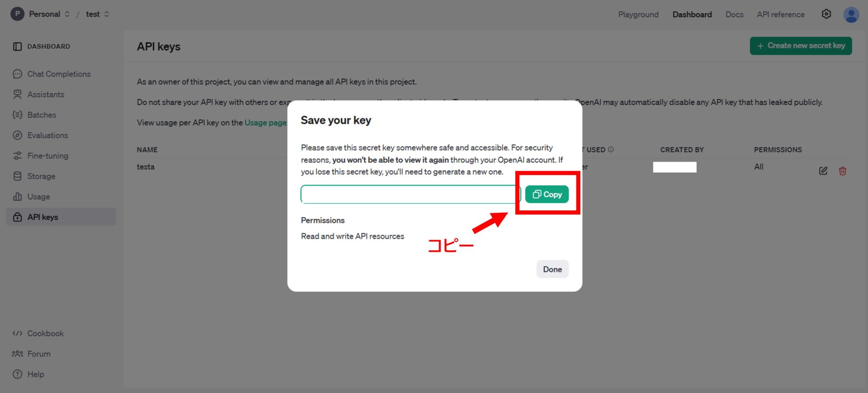Follow the Usage page link
The height and width of the screenshot is (393, 868).
pos(265,123)
